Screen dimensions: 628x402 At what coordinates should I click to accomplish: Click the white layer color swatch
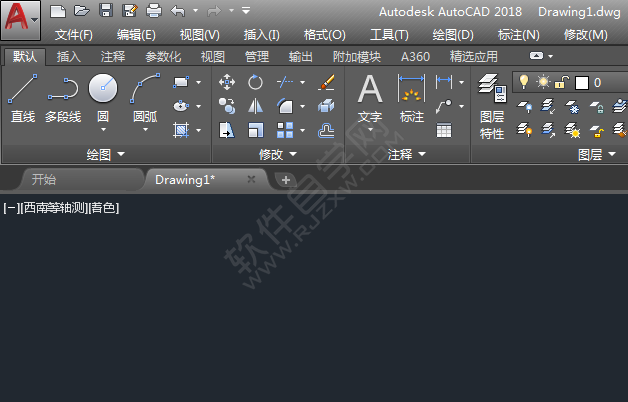click(582, 83)
